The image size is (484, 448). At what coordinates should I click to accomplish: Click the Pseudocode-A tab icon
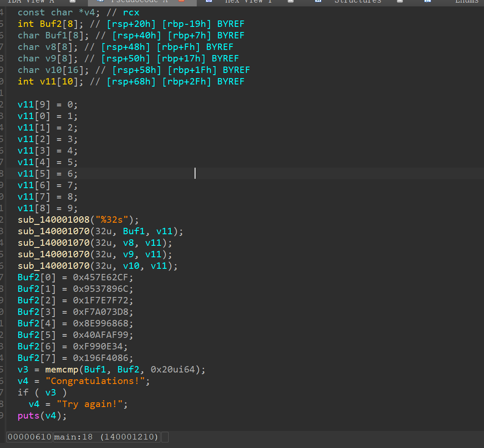coord(99,1)
